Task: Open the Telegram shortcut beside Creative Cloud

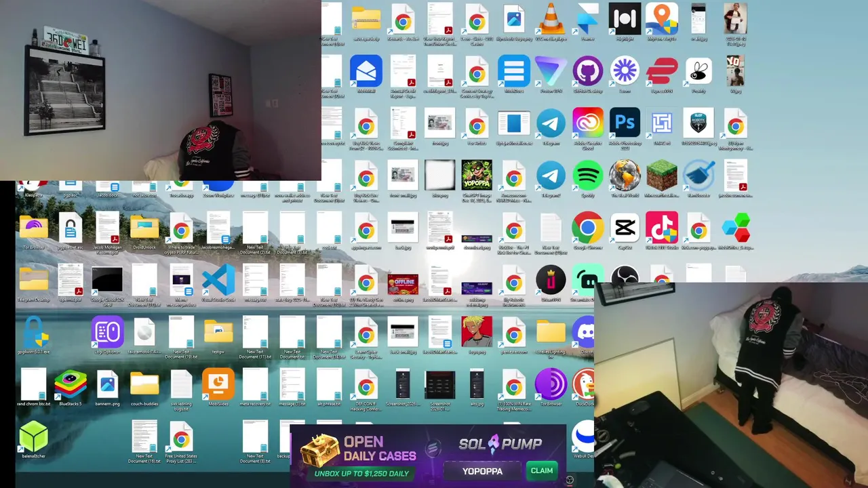Action: pyautogui.click(x=551, y=123)
